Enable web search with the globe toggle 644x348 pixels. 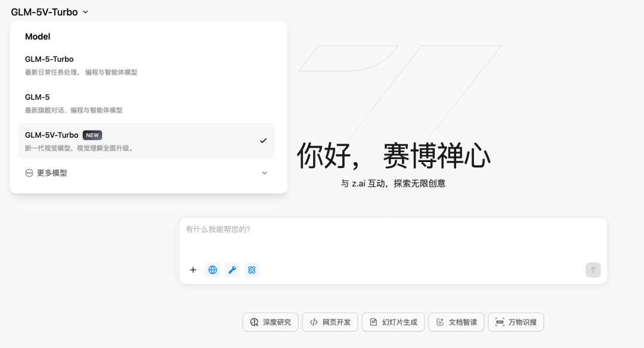tap(212, 269)
